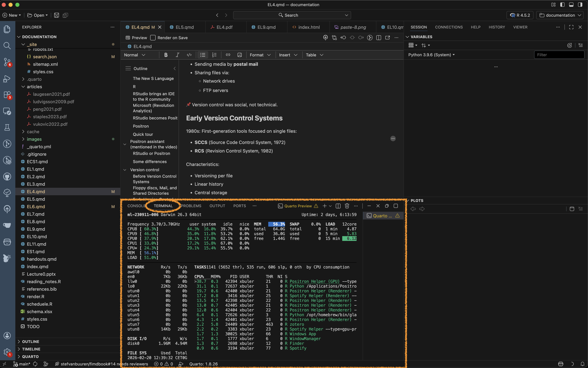
Task: Switch to the EL5.qmd editor tab
Action: tap(185, 27)
